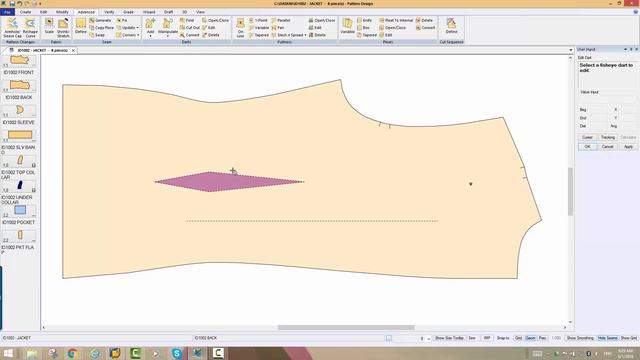Image resolution: width=640 pixels, height=360 pixels.
Task: Click the Tracking button in User Input
Action: tap(607, 138)
